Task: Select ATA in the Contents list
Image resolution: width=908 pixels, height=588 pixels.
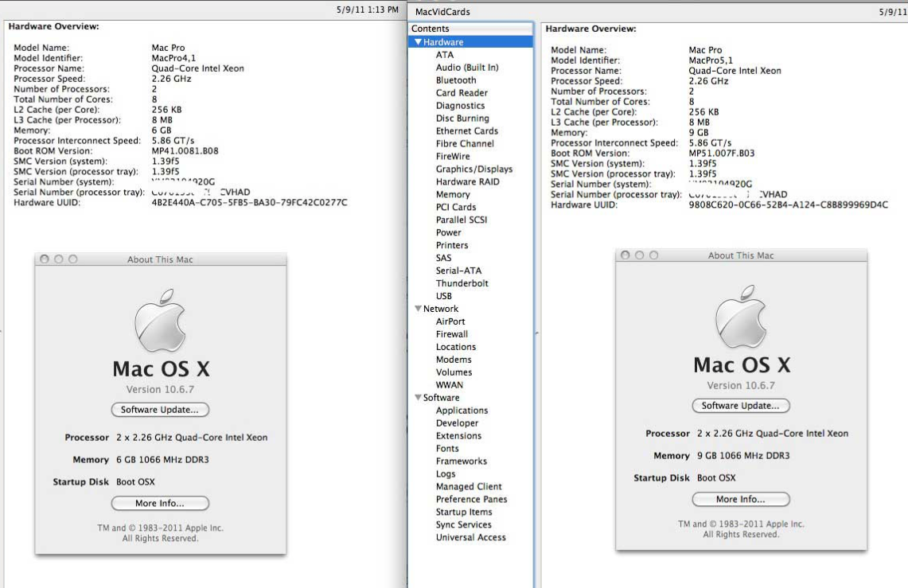Action: [x=445, y=55]
